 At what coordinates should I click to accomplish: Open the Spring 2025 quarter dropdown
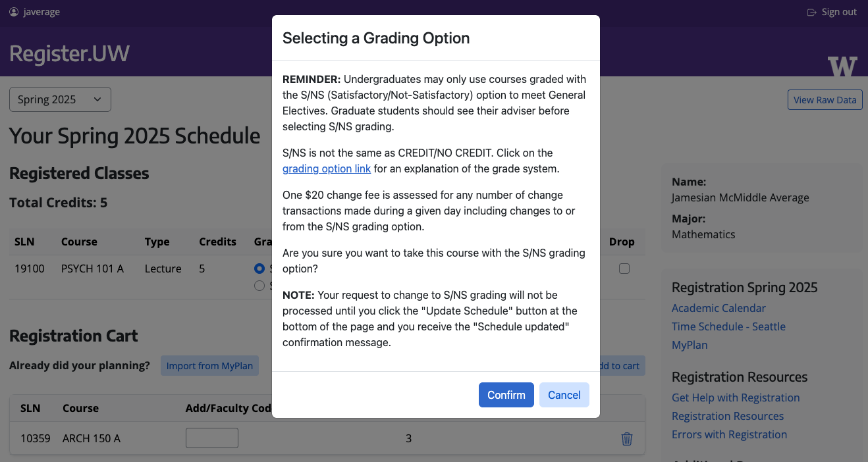[60, 99]
